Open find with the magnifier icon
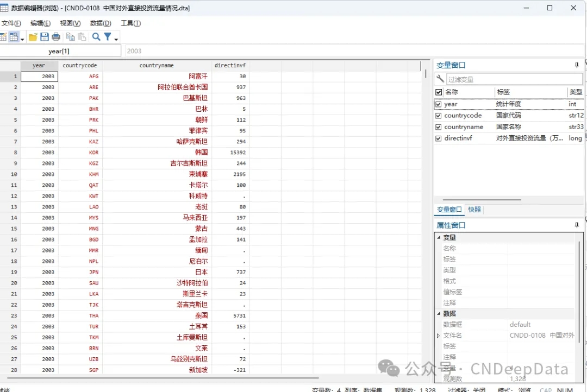Viewport: 587px width, 392px height. point(96,37)
